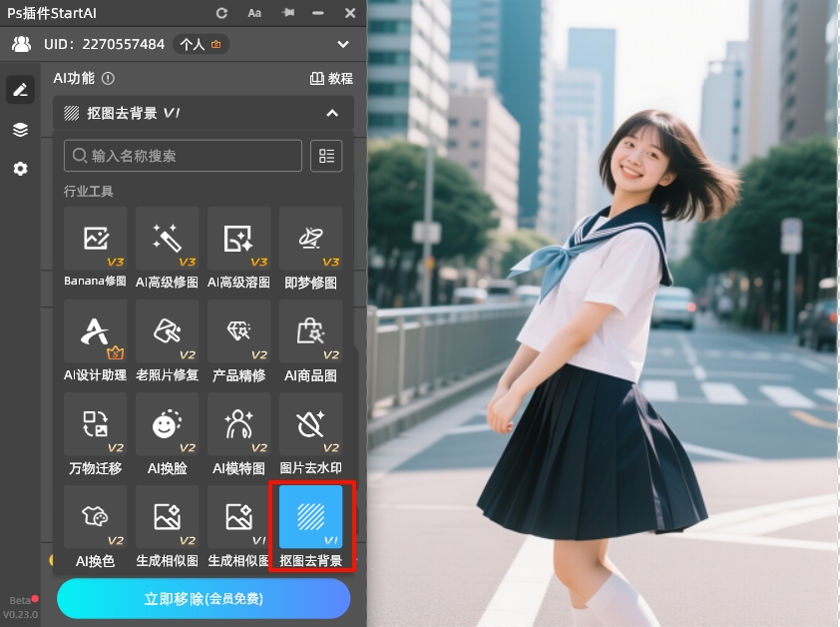Open the 图片去水印 watermark removal tool
The image size is (840, 627).
point(310,426)
